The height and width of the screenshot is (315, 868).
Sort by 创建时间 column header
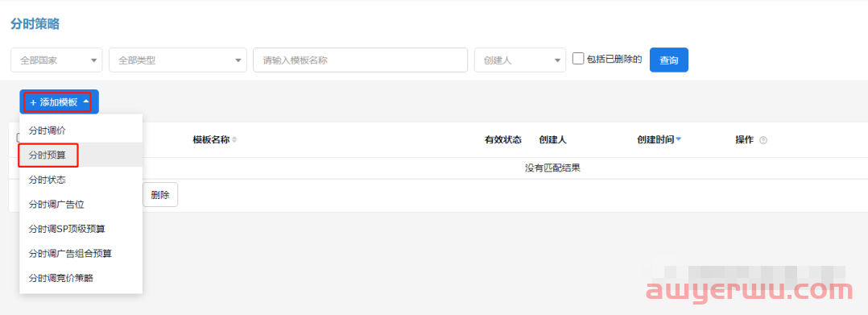(659, 140)
